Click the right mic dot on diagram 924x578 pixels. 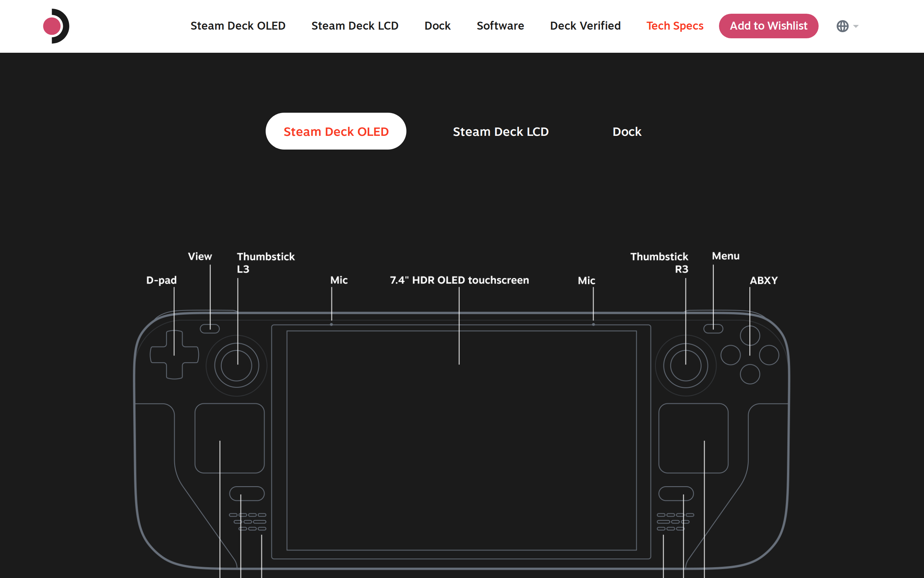(593, 324)
